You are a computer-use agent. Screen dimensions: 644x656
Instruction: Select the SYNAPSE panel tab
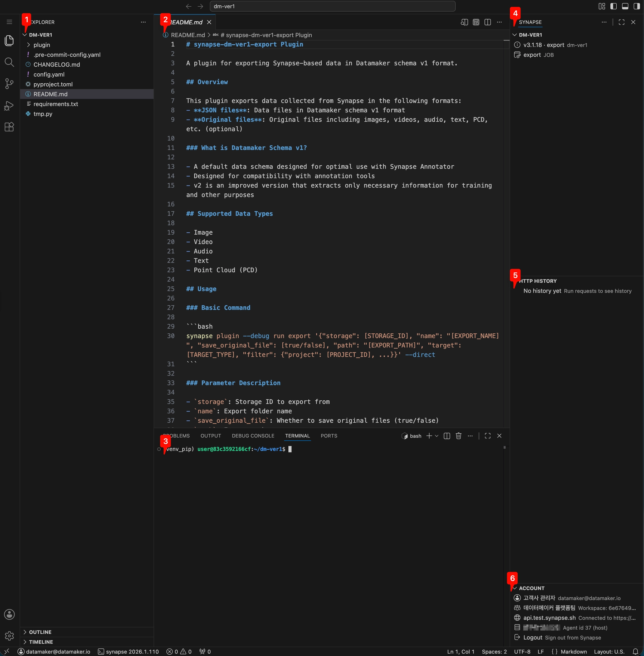tap(530, 22)
